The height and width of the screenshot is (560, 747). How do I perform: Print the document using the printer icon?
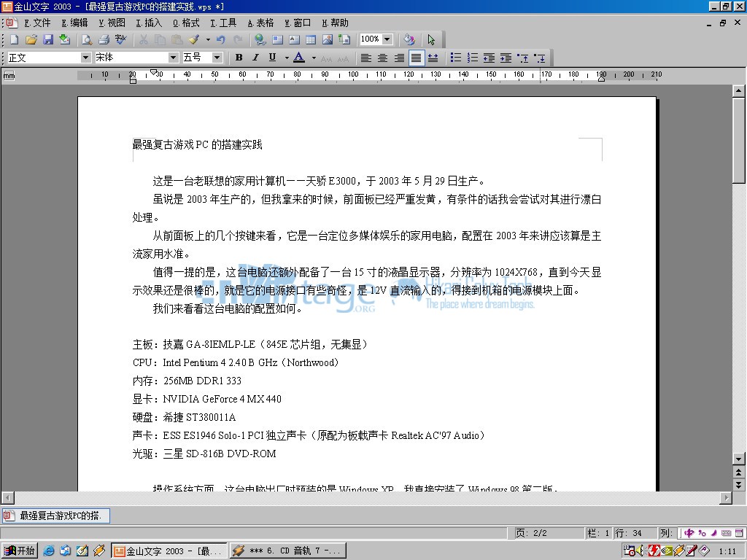104,39
